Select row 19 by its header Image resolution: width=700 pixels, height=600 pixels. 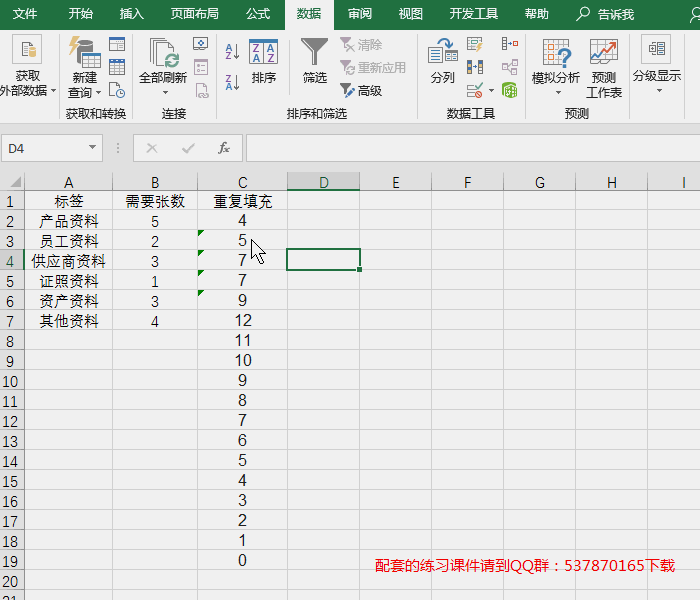click(x=12, y=561)
